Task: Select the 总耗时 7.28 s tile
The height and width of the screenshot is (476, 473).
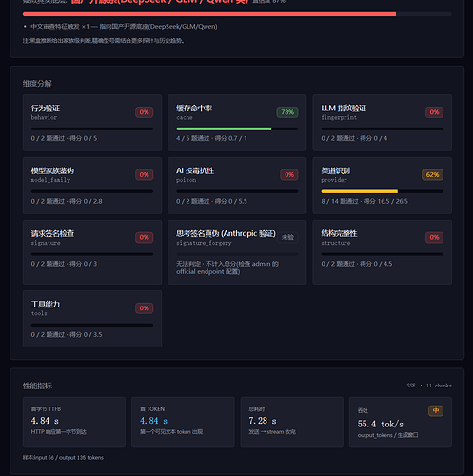Action: click(292, 422)
